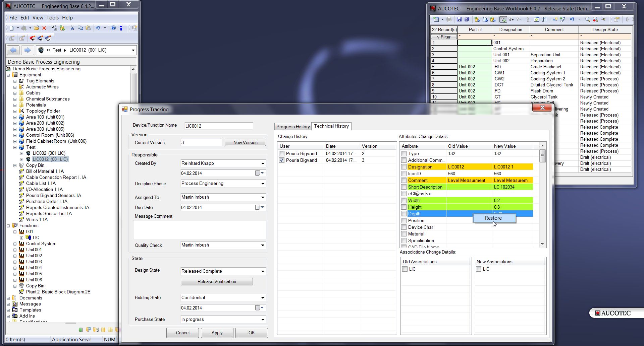Click the Message Comment text box
This screenshot has width=644, height=346.
point(200,229)
